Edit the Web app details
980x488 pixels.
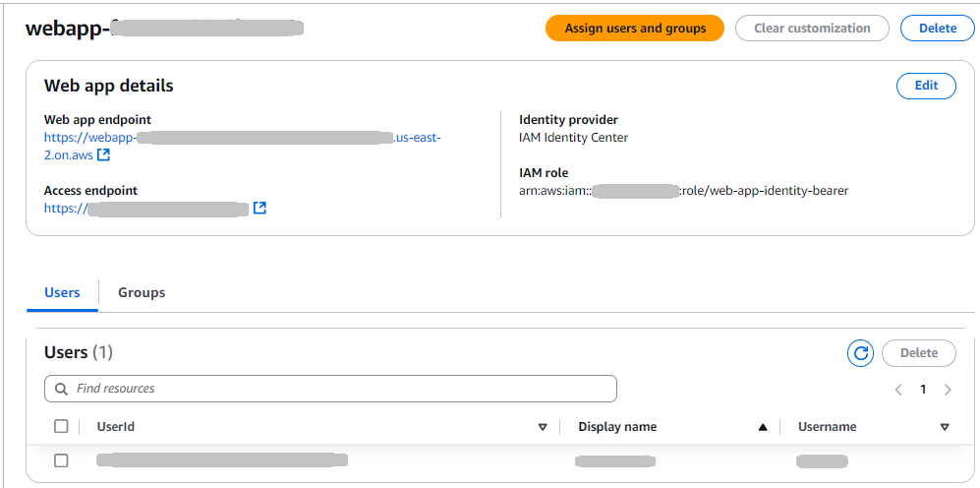click(x=926, y=86)
